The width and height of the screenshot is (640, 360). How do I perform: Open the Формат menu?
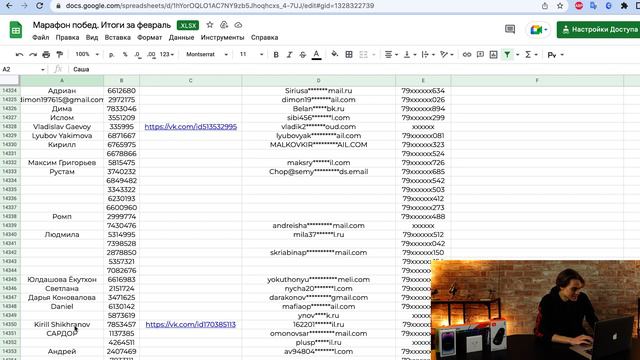(149, 38)
